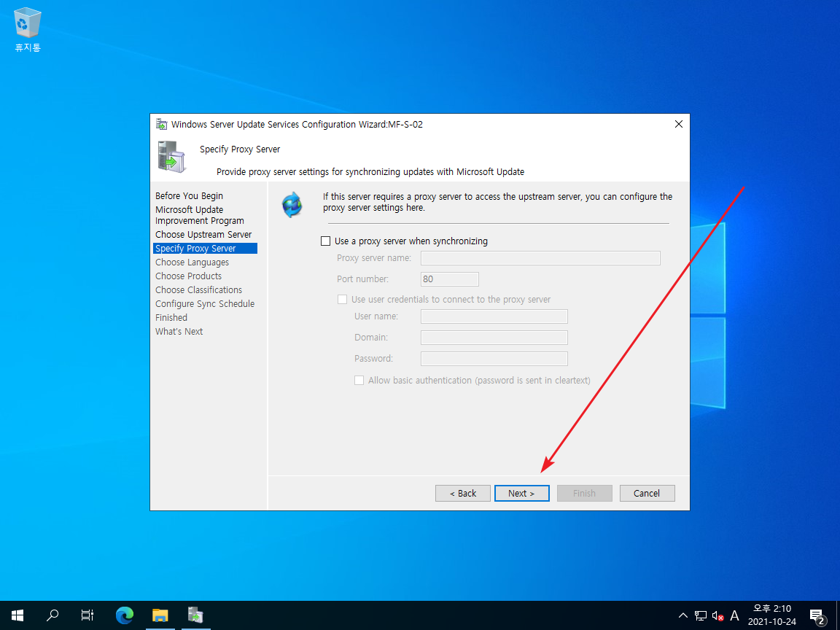Screen dimensions: 840x630
Task: Switch to WSUS wizard taskbar icon
Action: point(195,615)
